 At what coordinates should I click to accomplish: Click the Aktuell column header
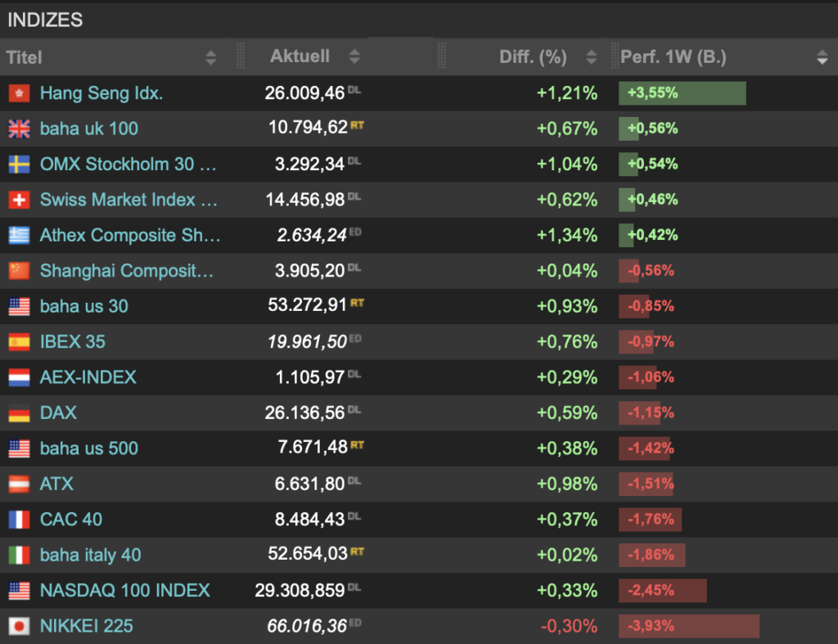(300, 56)
